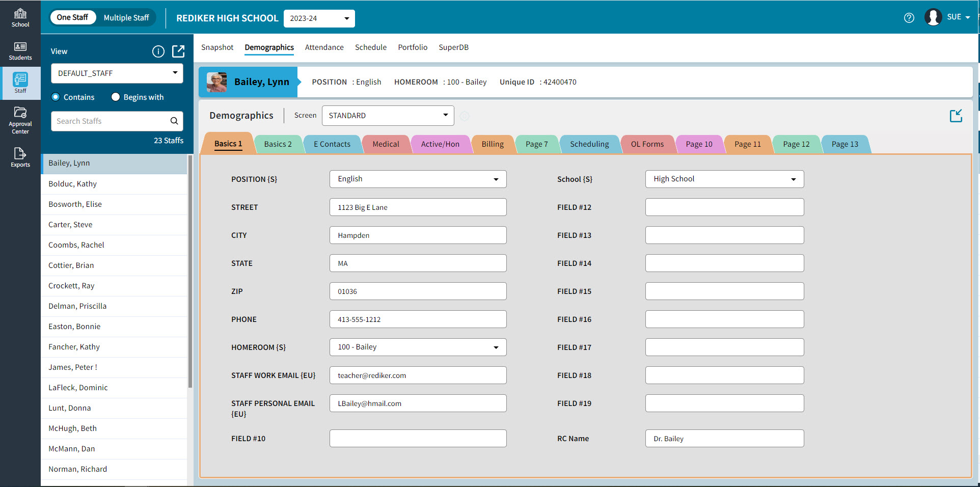The image size is (980, 487).
Task: Select Bosworth, Elise in the staff list
Action: [x=114, y=204]
